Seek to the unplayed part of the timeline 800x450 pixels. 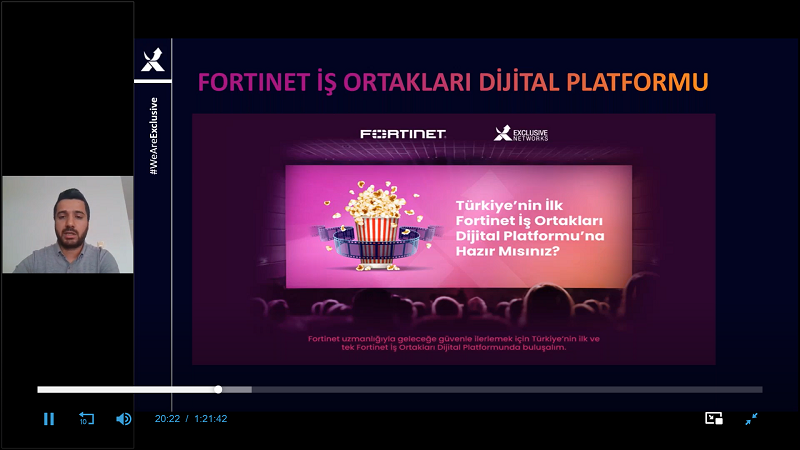click(x=507, y=389)
